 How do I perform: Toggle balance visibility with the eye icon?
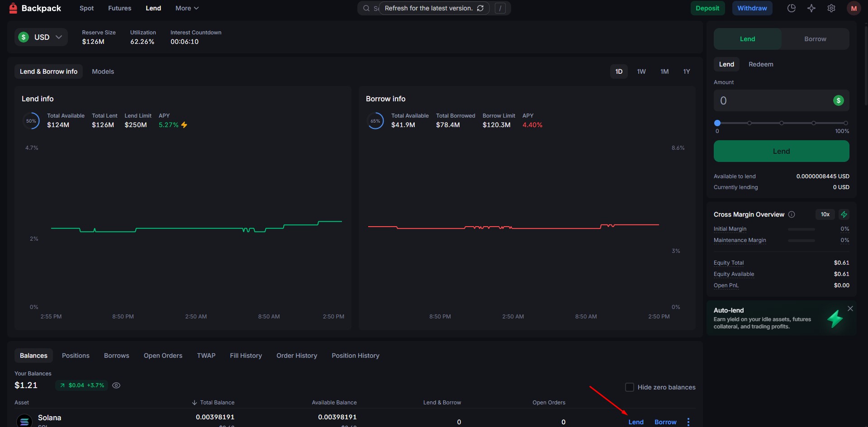click(116, 385)
